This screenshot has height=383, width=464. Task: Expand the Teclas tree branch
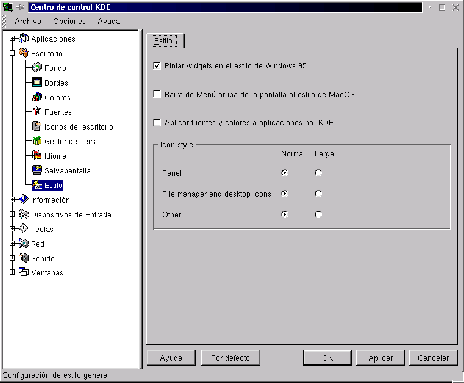(x=12, y=229)
